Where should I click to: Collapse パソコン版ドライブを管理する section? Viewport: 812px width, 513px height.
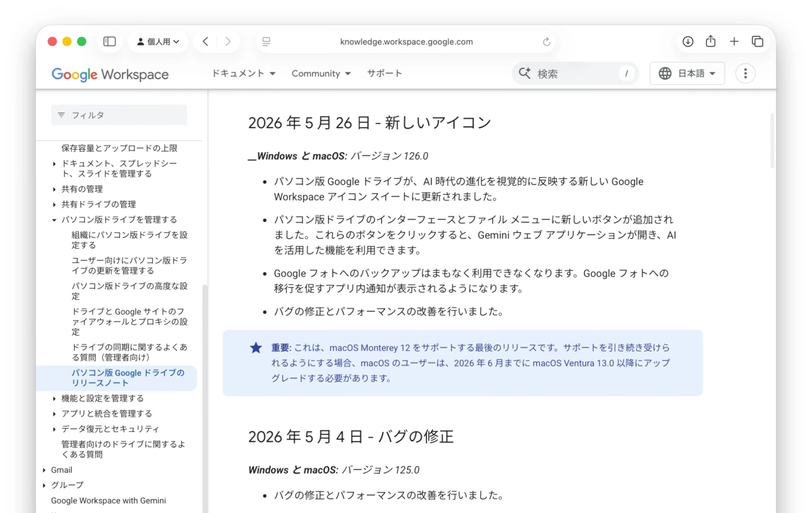pos(55,220)
